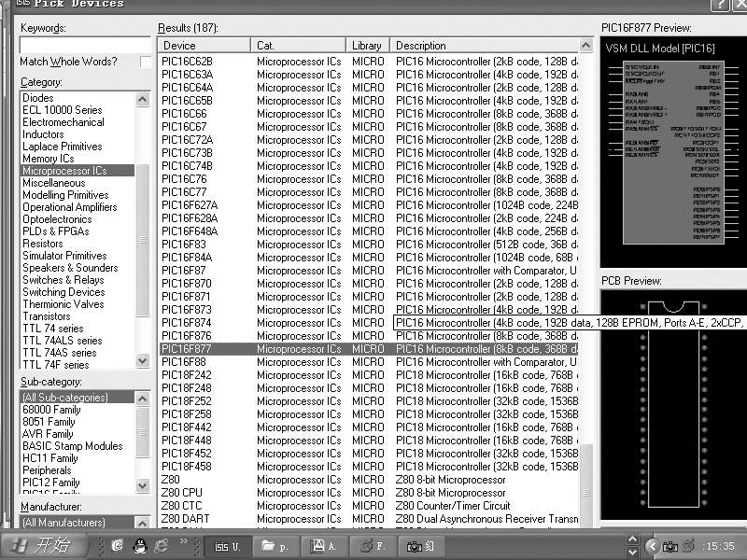The height and width of the screenshot is (560, 747).
Task: Sort results by Library column header
Action: (x=368, y=46)
